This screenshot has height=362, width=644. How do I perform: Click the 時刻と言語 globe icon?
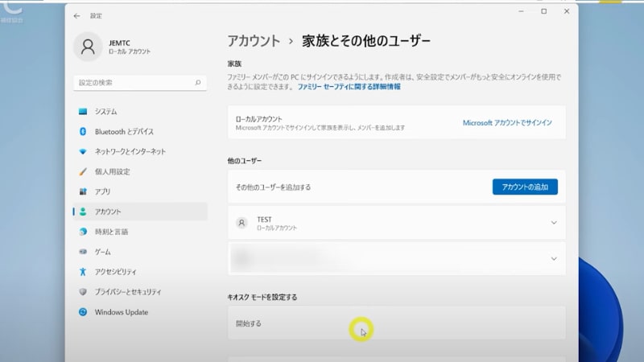83,232
